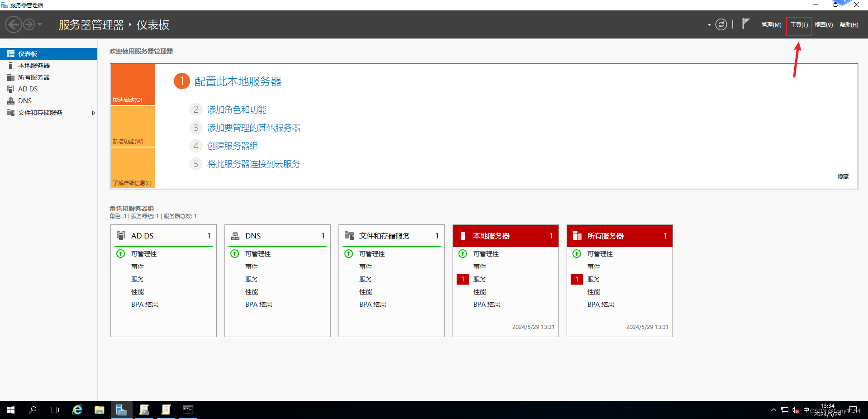Click the volume icon in the system tray

(x=795, y=410)
